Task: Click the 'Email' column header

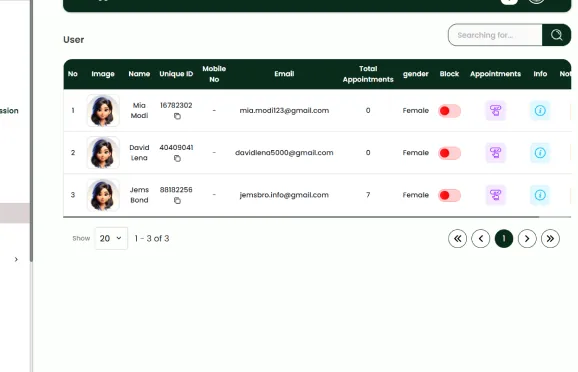Action: [x=284, y=74]
